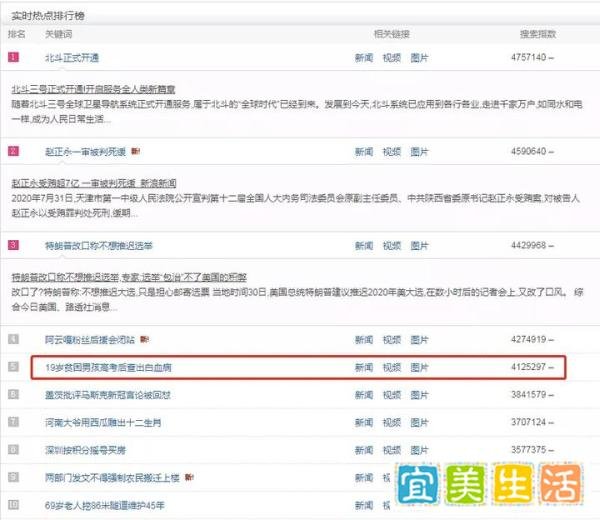The height and width of the screenshot is (520, 600).
Task: Click rank 2 badge
Action: click(13, 151)
